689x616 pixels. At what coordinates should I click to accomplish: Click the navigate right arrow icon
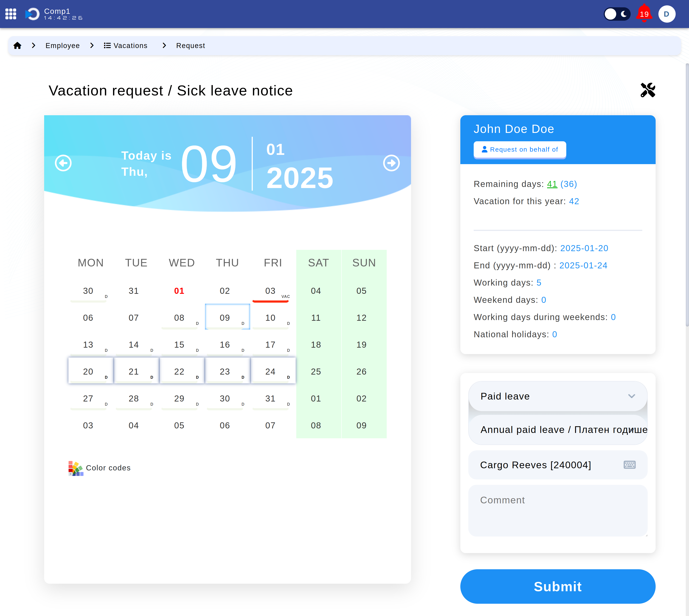click(391, 163)
